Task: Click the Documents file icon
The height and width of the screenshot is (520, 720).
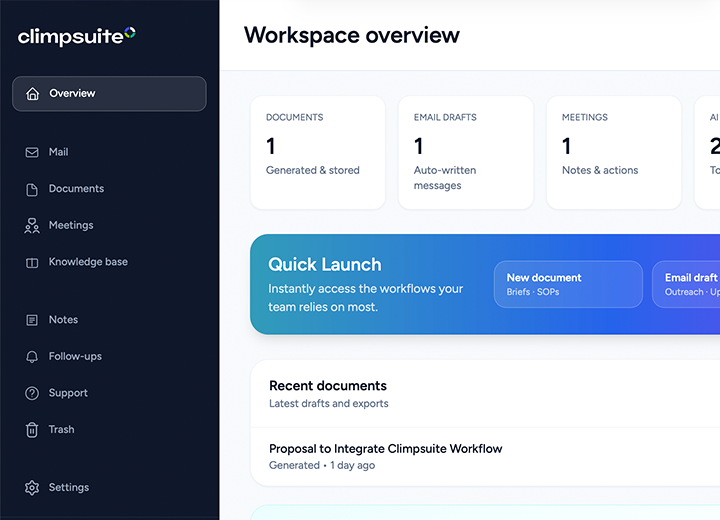Action: tap(32, 189)
